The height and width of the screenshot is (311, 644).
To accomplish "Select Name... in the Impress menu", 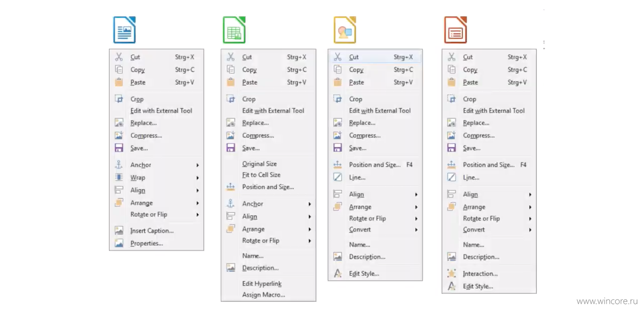I will 473,245.
